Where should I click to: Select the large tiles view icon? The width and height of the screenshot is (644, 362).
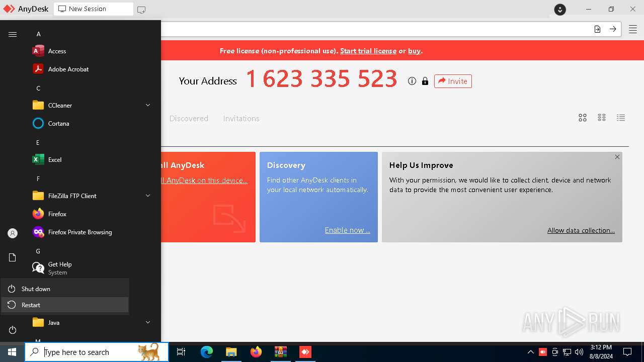coord(583,118)
